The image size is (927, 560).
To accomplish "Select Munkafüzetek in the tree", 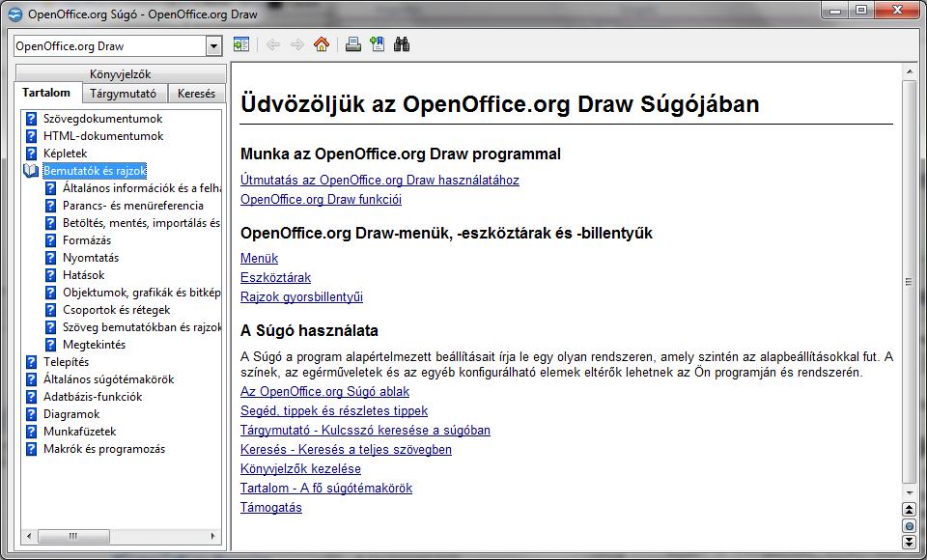I will click(x=79, y=432).
